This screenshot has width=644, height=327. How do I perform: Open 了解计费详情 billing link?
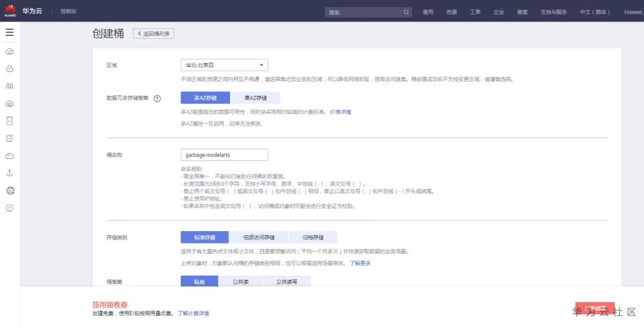coord(193,313)
